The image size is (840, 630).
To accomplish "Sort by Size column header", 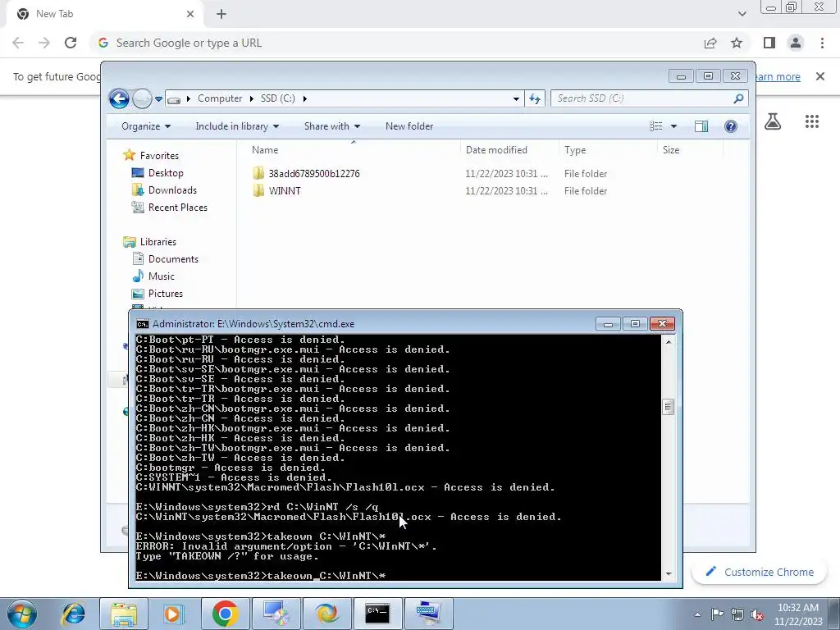I will click(690, 150).
